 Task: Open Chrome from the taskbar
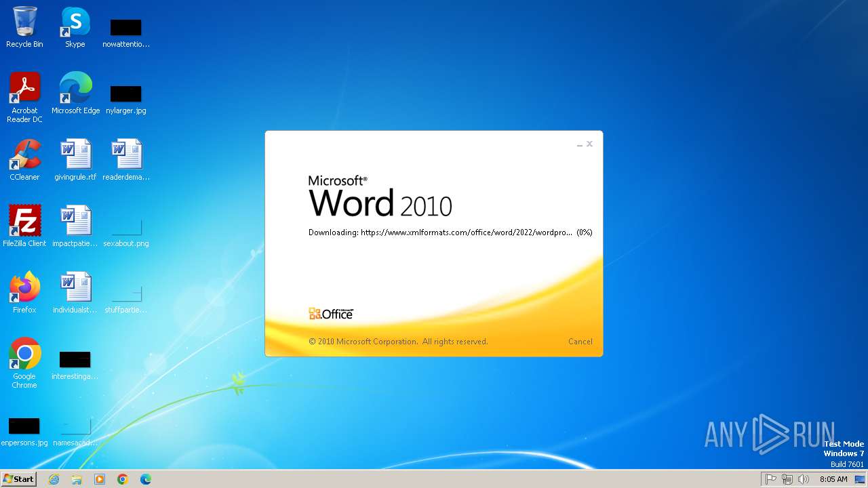pos(123,479)
